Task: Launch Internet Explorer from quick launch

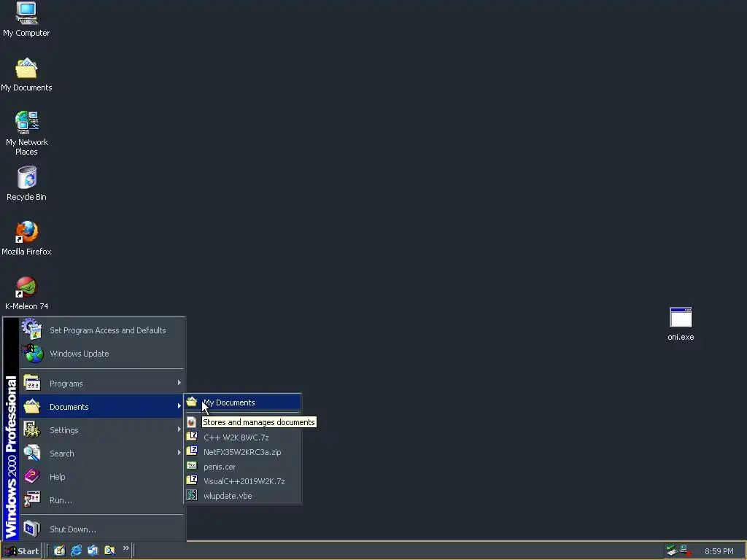Action: 76,551
